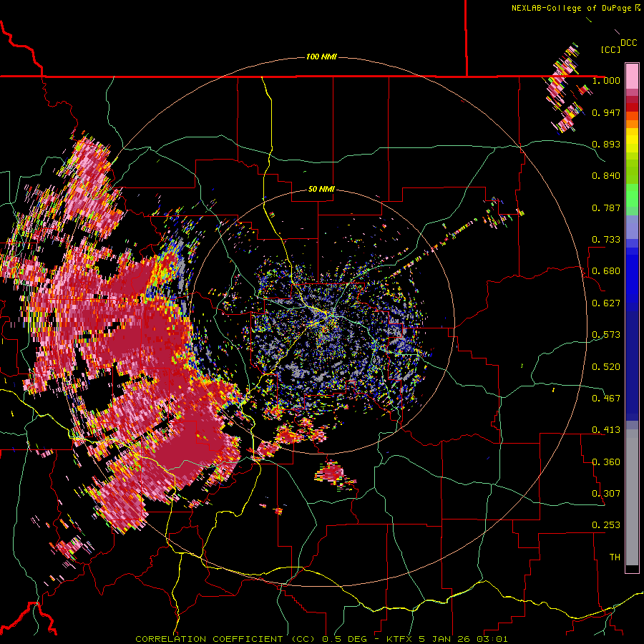Click the DCC label above the color bar

(628, 42)
